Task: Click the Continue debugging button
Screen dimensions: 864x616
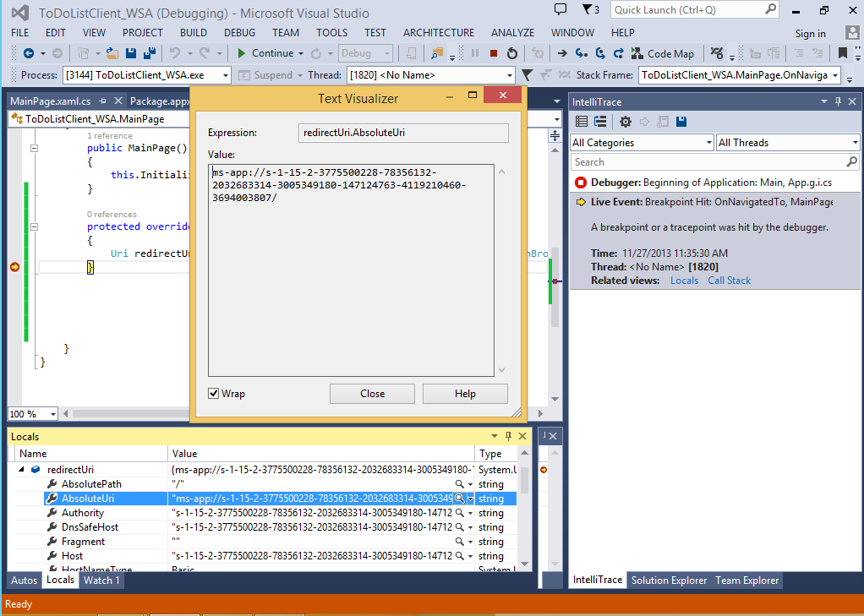Action: click(265, 53)
